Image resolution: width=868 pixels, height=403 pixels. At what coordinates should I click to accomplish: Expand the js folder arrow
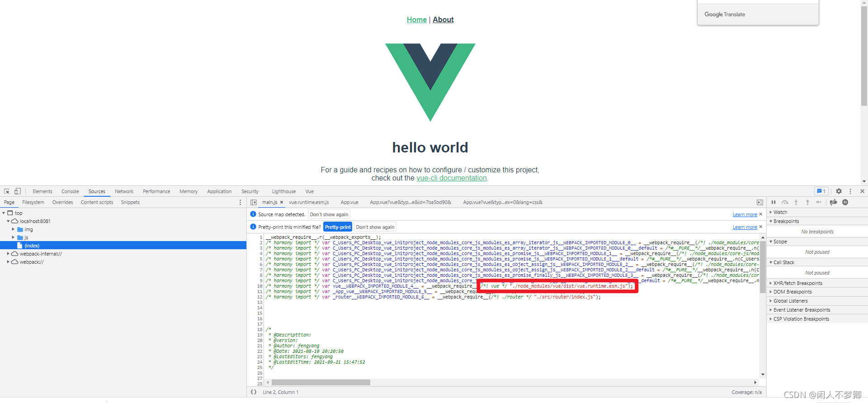click(13, 237)
